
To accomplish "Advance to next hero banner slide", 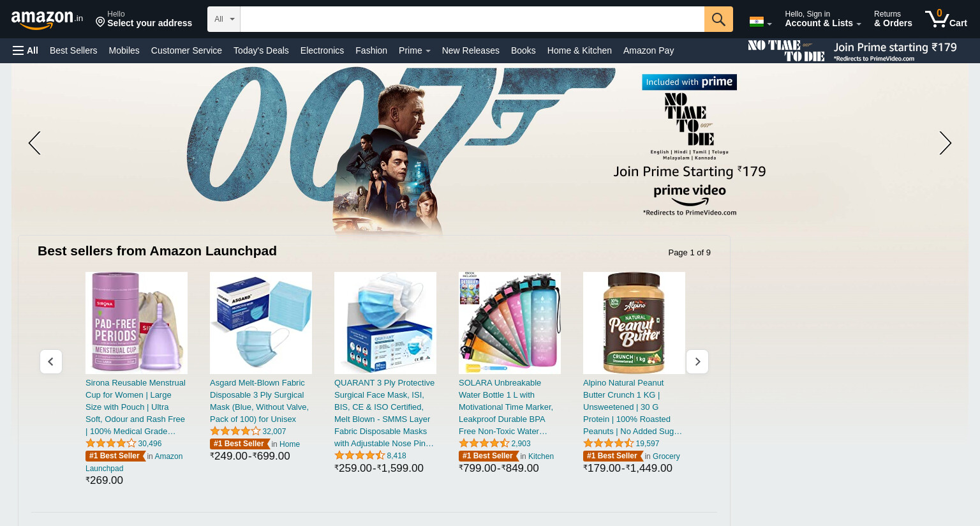I will (x=945, y=143).
